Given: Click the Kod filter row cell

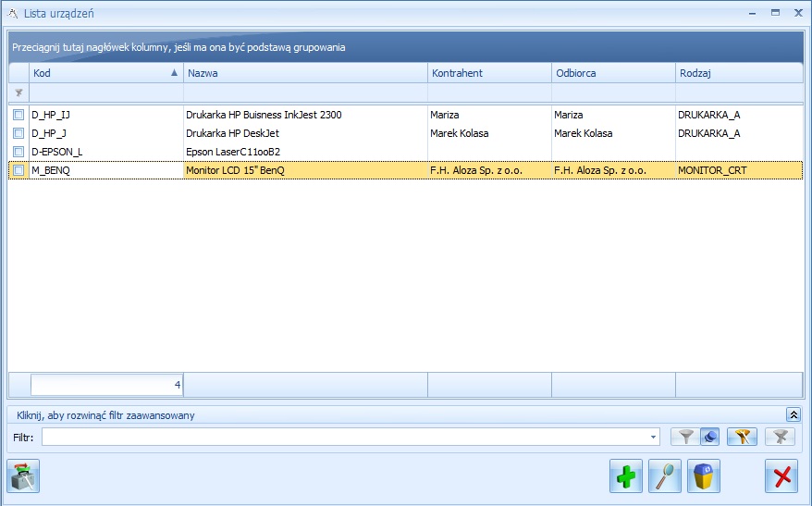Looking at the screenshot, I should [106, 93].
